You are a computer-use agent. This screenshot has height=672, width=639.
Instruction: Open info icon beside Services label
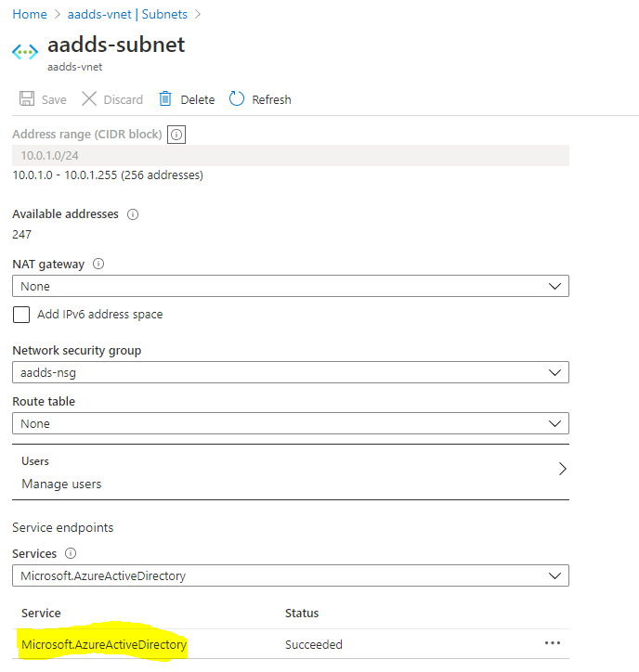[x=71, y=553]
